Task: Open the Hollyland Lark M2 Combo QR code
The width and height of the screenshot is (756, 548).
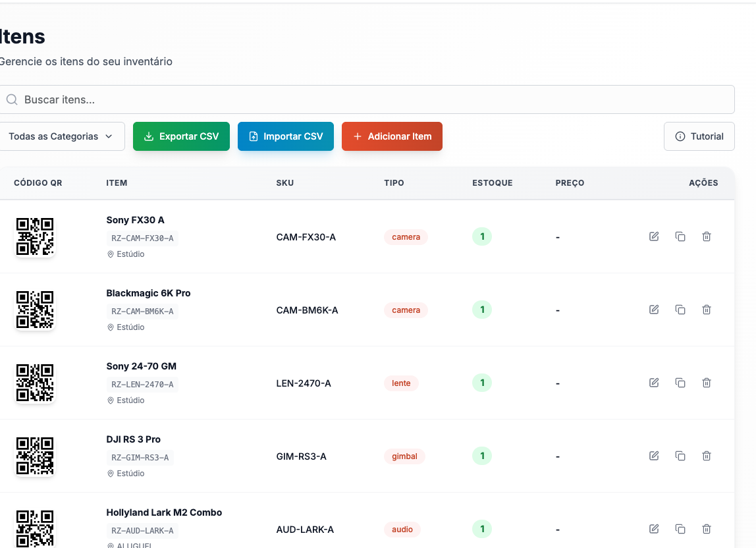Action: [35, 529]
